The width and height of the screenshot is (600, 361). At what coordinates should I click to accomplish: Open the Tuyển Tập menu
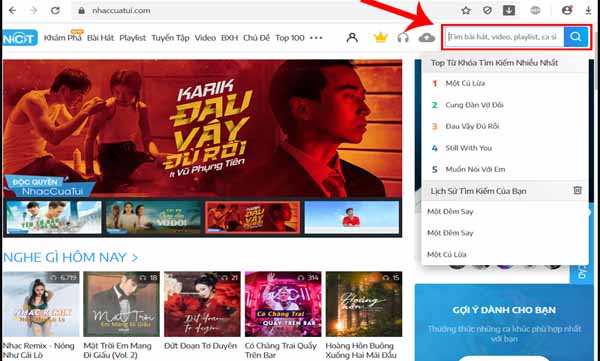pyautogui.click(x=170, y=38)
